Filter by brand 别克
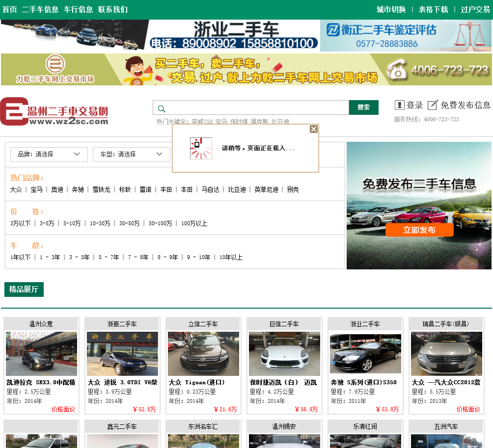This screenshot has width=493, height=448. coord(293,189)
